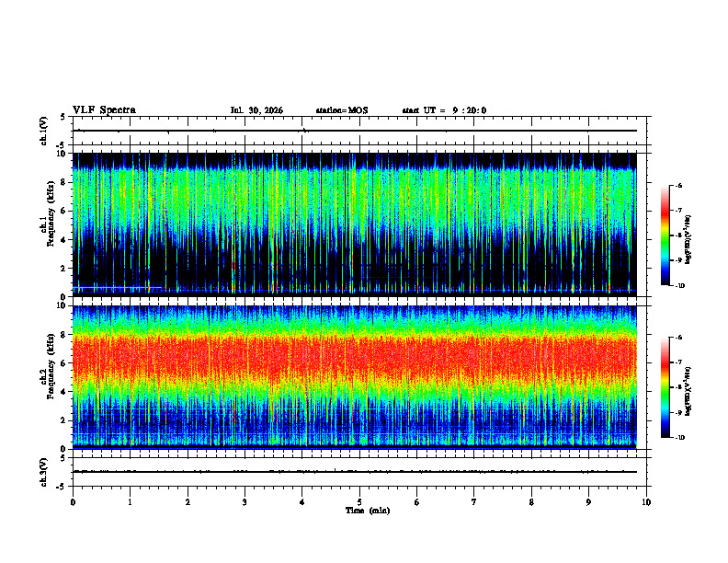Click the "start UT = 9:20:0" header text
This screenshot has width=728, height=563.
coord(444,110)
